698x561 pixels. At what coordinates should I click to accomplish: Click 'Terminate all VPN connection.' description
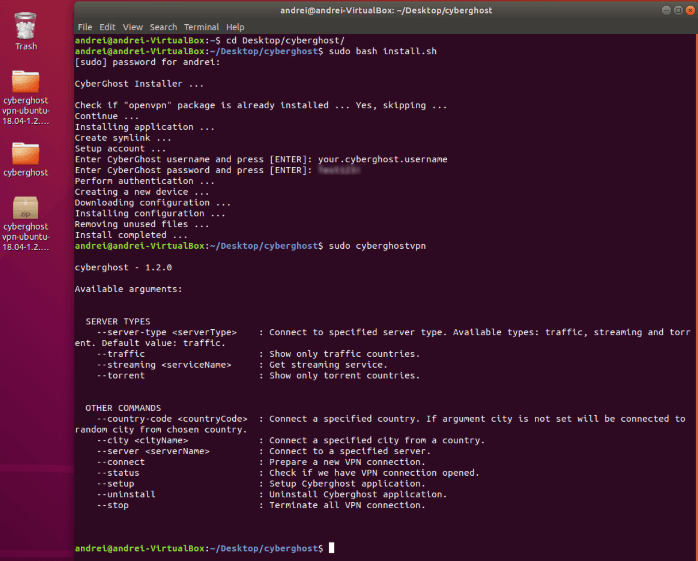click(347, 505)
